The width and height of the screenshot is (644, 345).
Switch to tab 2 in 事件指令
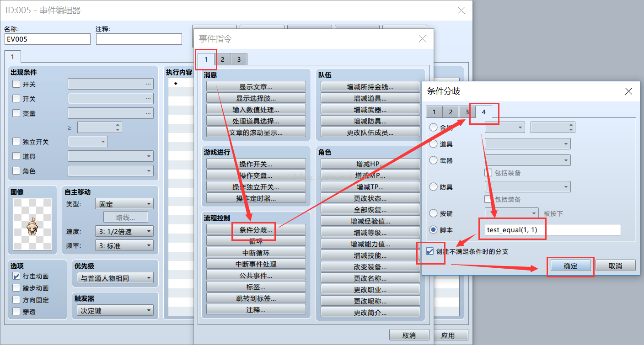pyautogui.click(x=222, y=59)
